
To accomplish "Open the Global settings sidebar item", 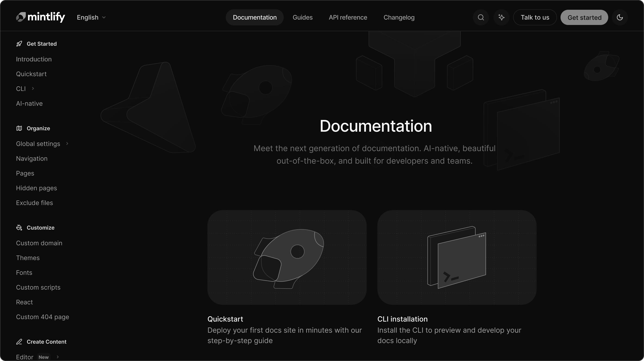I will pyautogui.click(x=38, y=144).
